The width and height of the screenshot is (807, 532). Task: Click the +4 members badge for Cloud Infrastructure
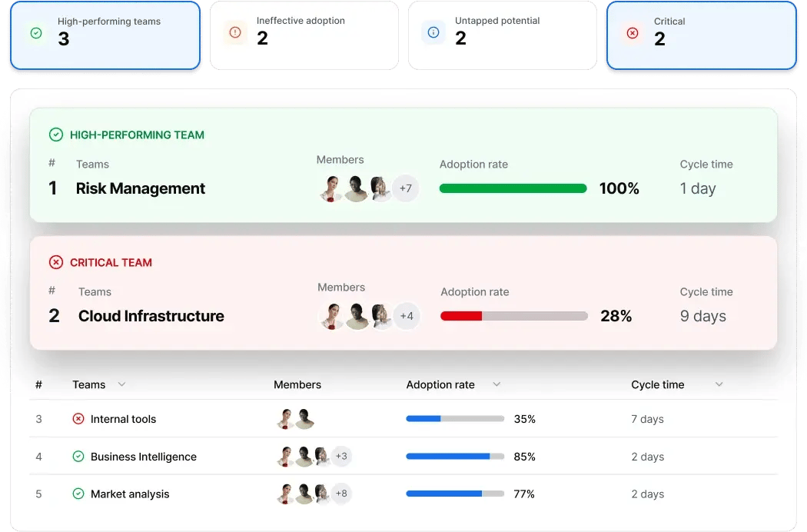pos(406,315)
